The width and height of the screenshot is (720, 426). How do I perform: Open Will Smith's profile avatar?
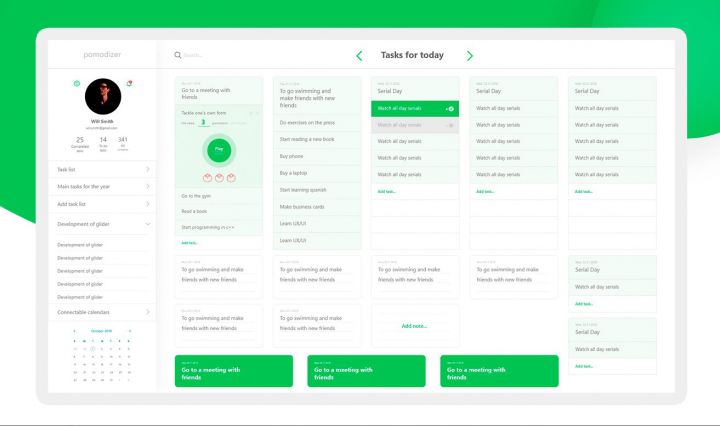[x=103, y=96]
